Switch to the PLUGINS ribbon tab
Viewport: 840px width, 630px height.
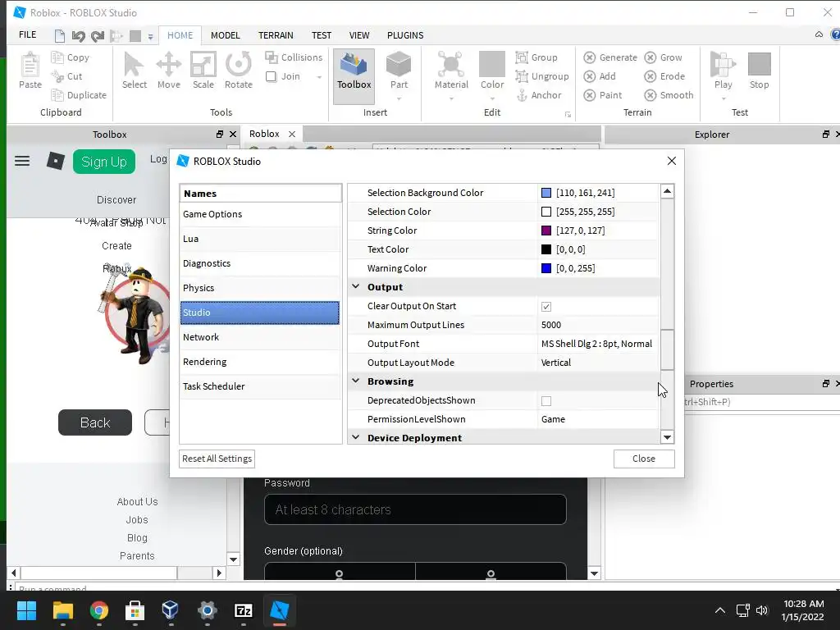[405, 35]
